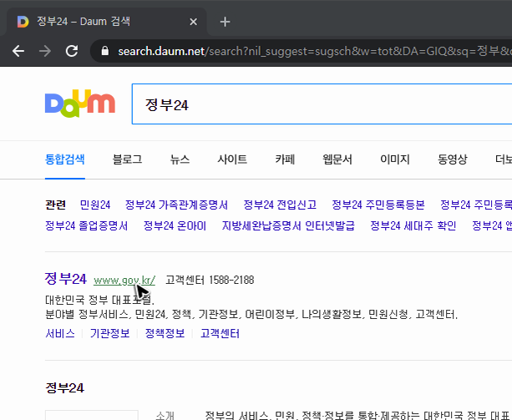The width and height of the screenshot is (512, 420).
Task: Click the browser forward arrow
Action: [45, 51]
